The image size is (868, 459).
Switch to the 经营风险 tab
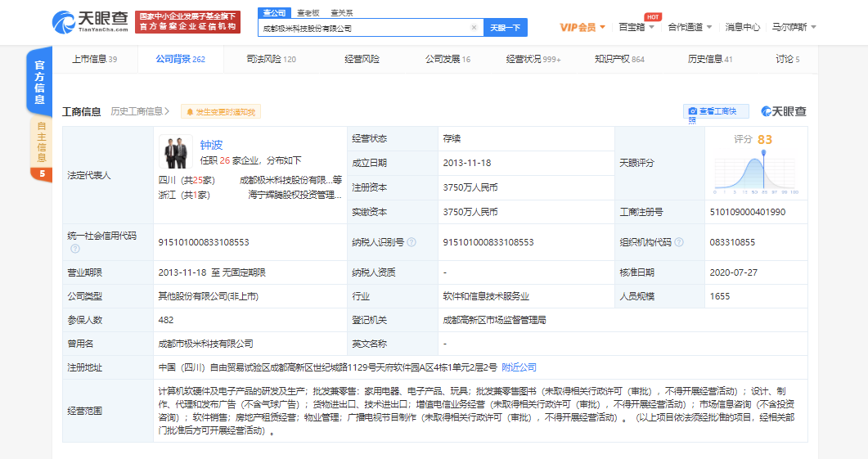(x=362, y=59)
